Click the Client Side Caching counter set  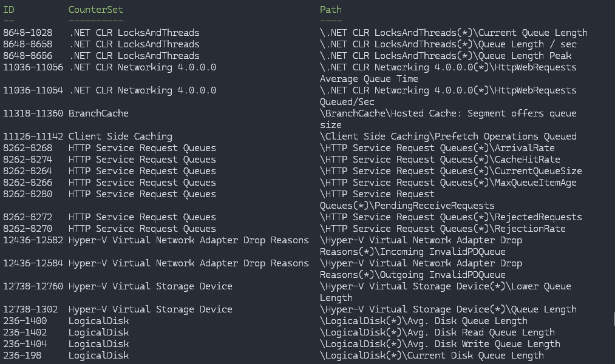coord(120,136)
